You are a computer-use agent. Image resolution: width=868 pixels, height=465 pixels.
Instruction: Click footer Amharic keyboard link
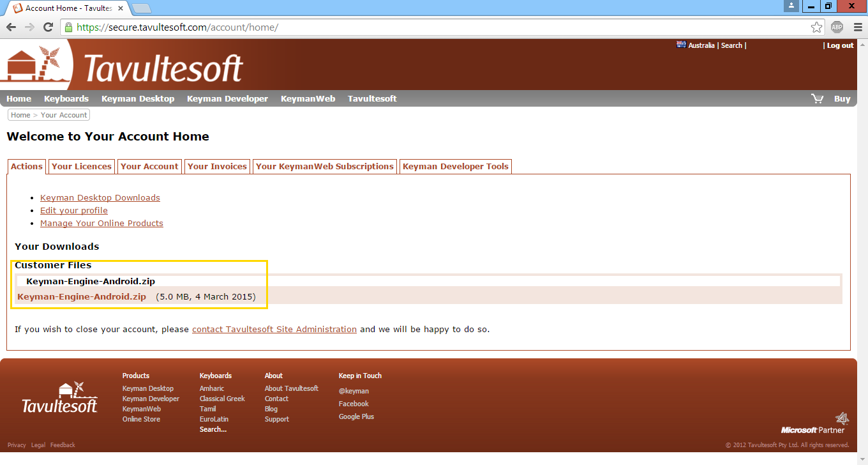pos(212,388)
